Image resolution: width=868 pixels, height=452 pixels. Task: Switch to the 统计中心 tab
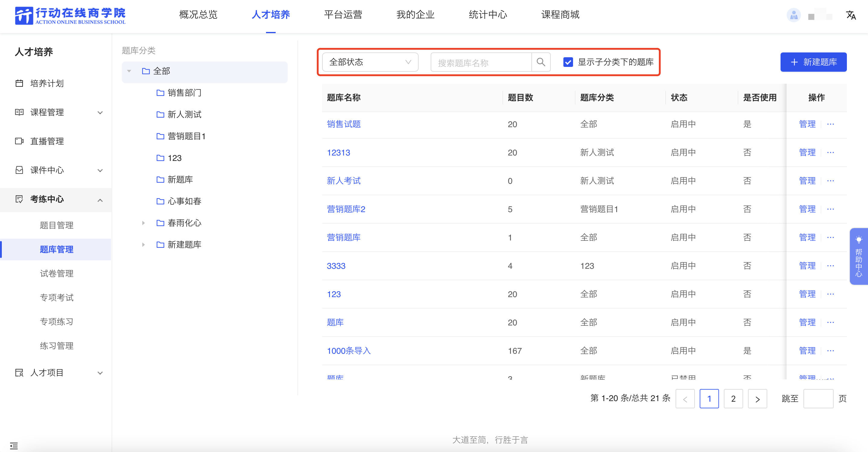pos(488,15)
